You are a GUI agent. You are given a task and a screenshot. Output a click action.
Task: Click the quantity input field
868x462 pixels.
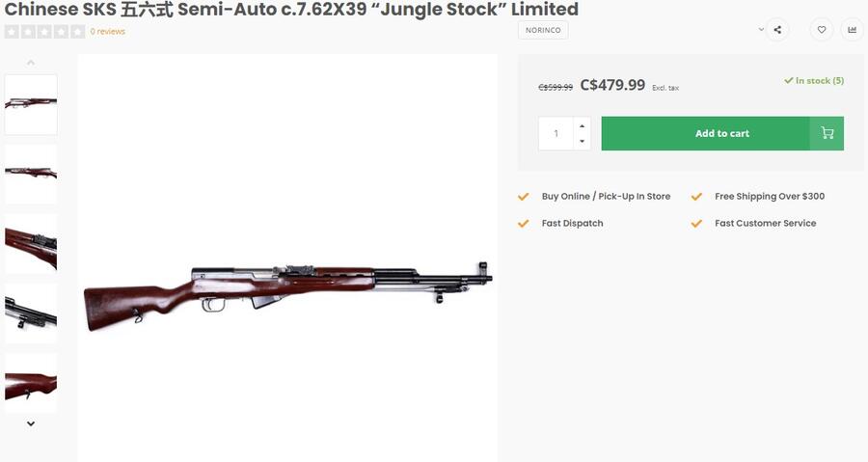coord(556,133)
